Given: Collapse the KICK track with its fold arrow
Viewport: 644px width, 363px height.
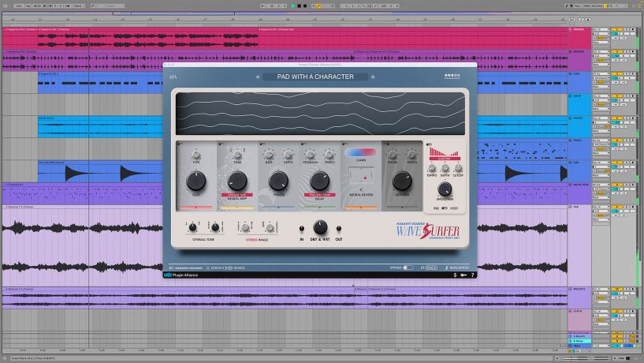Looking at the screenshot, I should click(x=571, y=73).
